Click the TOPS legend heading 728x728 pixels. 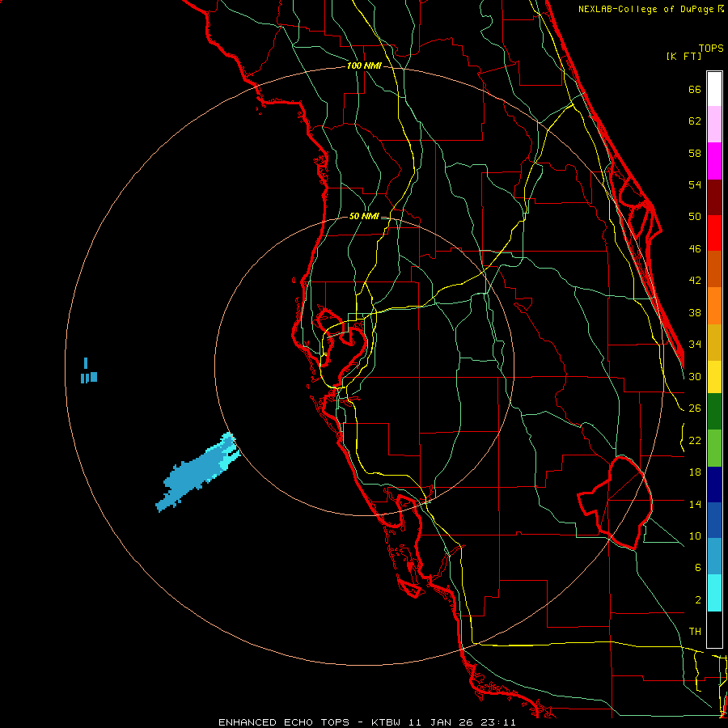pos(711,48)
